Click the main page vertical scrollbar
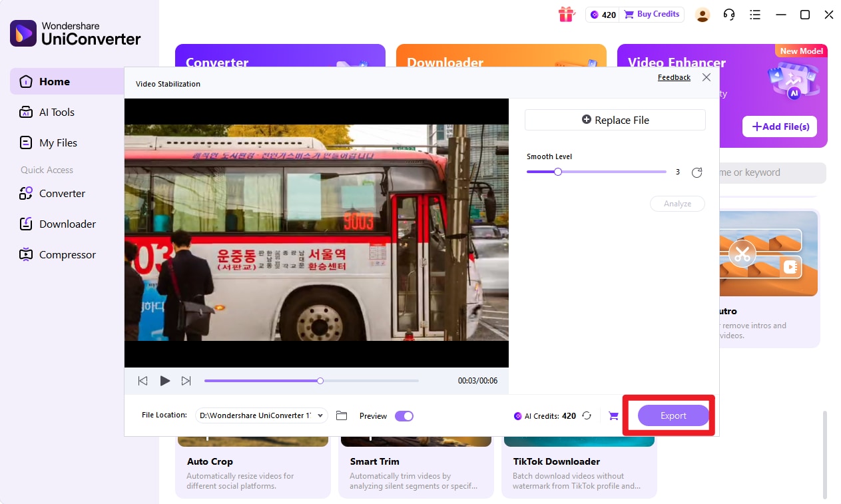 pos(826,454)
